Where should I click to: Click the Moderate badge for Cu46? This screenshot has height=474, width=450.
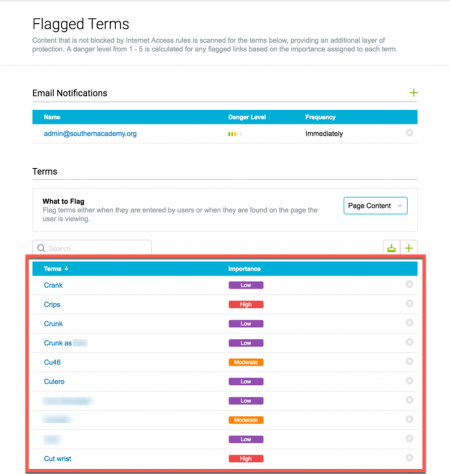pos(246,362)
